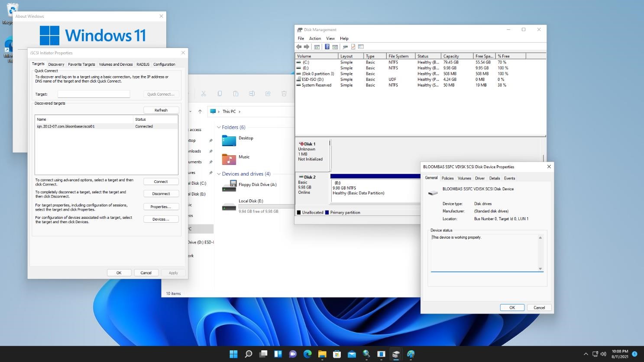Switch to Discovery tab in iSCSI Initiator

click(56, 64)
